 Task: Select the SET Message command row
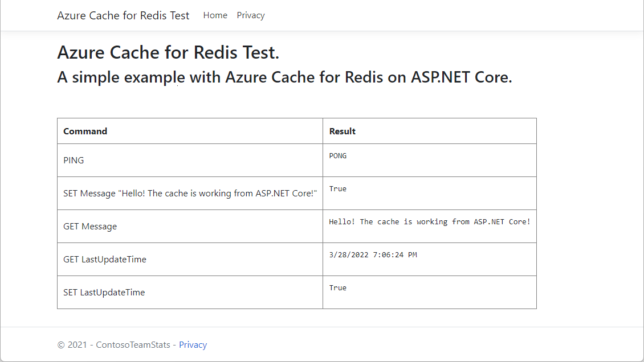pyautogui.click(x=190, y=193)
